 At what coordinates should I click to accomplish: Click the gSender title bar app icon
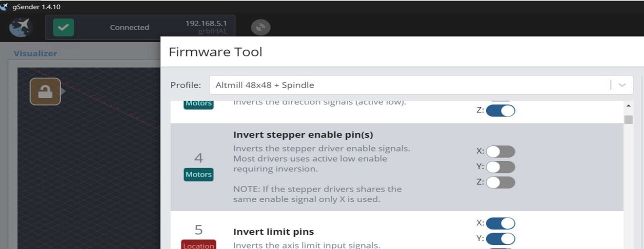pyautogui.click(x=4, y=6)
